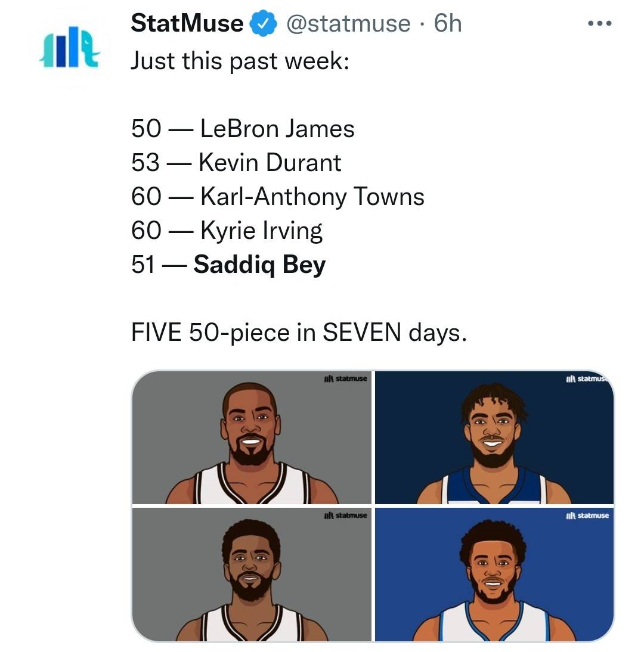
Task: Click the statmuse watermark on Durant image
Action: [x=345, y=378]
